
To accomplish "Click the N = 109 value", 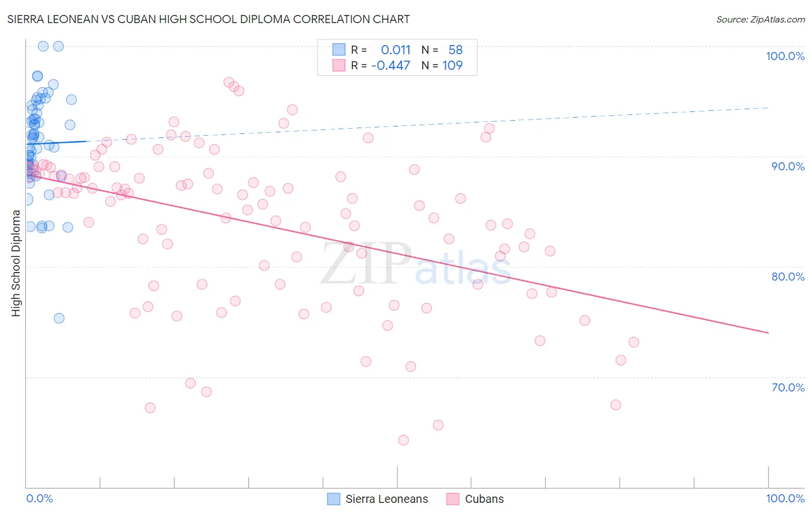I will click(x=453, y=65).
